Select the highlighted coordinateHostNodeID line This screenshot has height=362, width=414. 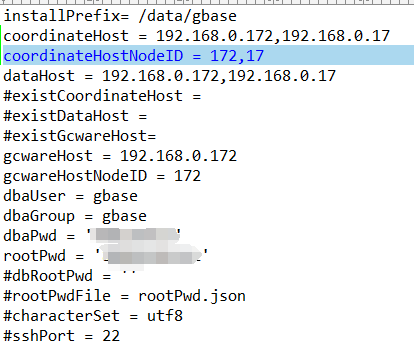coord(208,56)
